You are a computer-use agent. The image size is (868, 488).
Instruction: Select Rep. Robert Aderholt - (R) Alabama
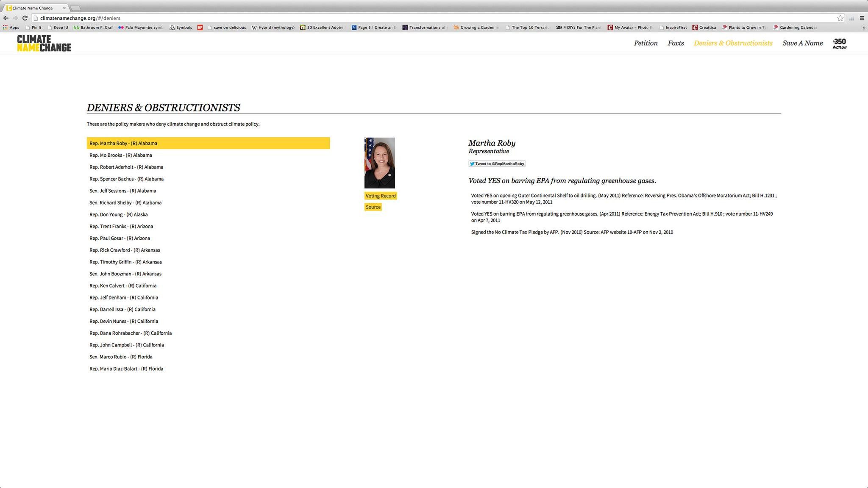tap(208, 167)
